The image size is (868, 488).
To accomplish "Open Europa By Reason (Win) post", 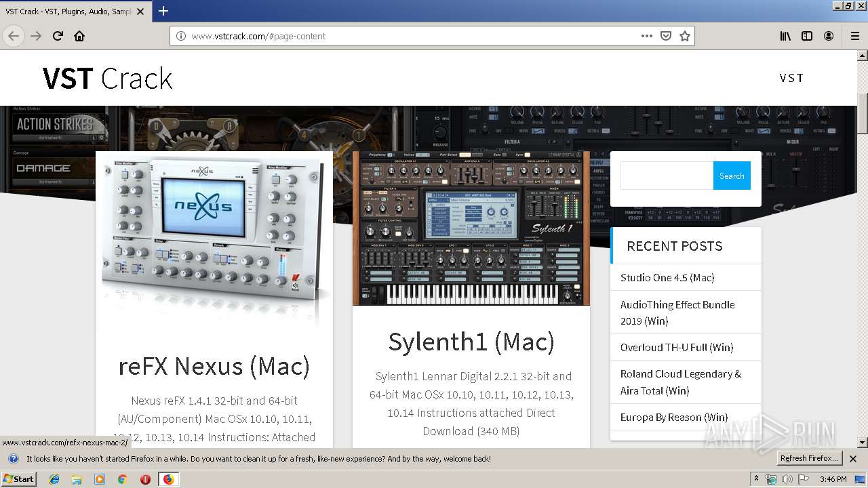I will pyautogui.click(x=674, y=417).
